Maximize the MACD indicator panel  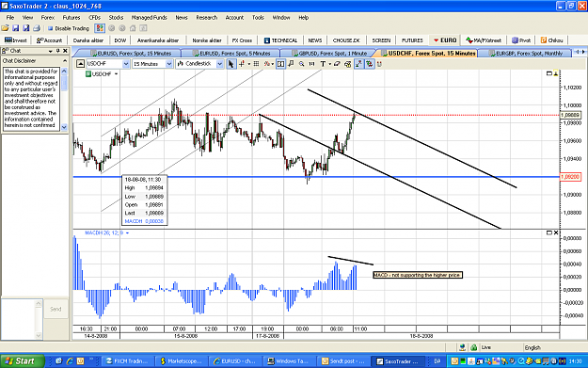[x=549, y=232]
